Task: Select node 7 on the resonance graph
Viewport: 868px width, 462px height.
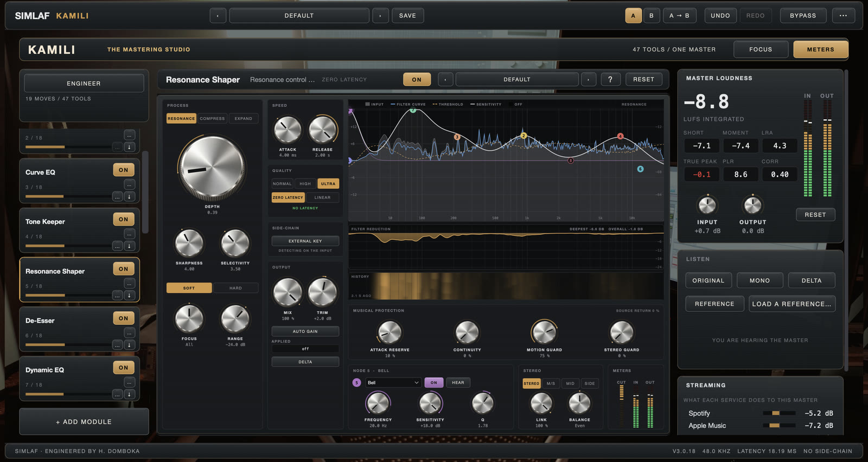Action: (413, 111)
